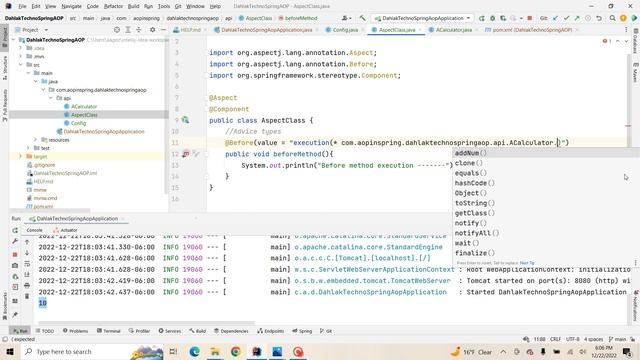Click the pin tab icon in Run panel
Screen dimensions: 640x360
coord(15,315)
